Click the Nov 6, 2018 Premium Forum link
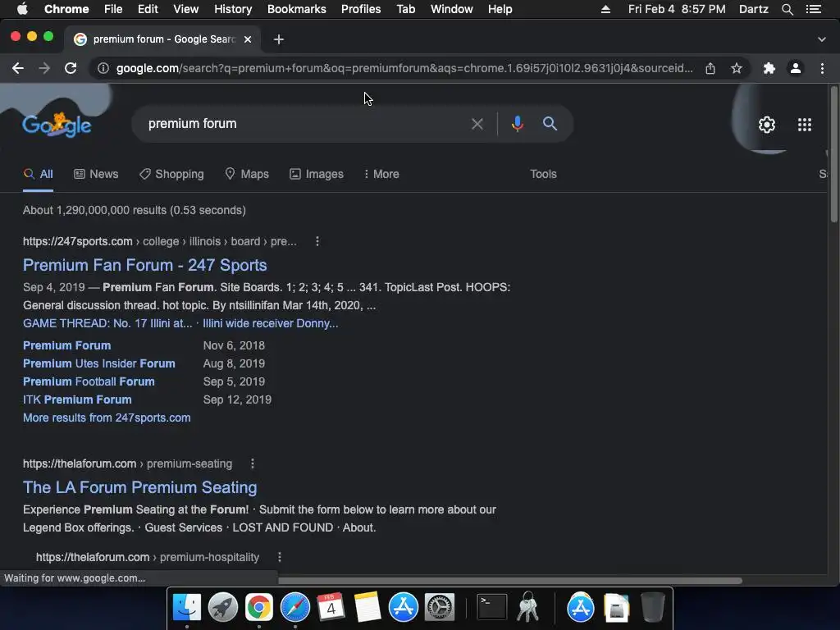This screenshot has width=840, height=630. (67, 345)
